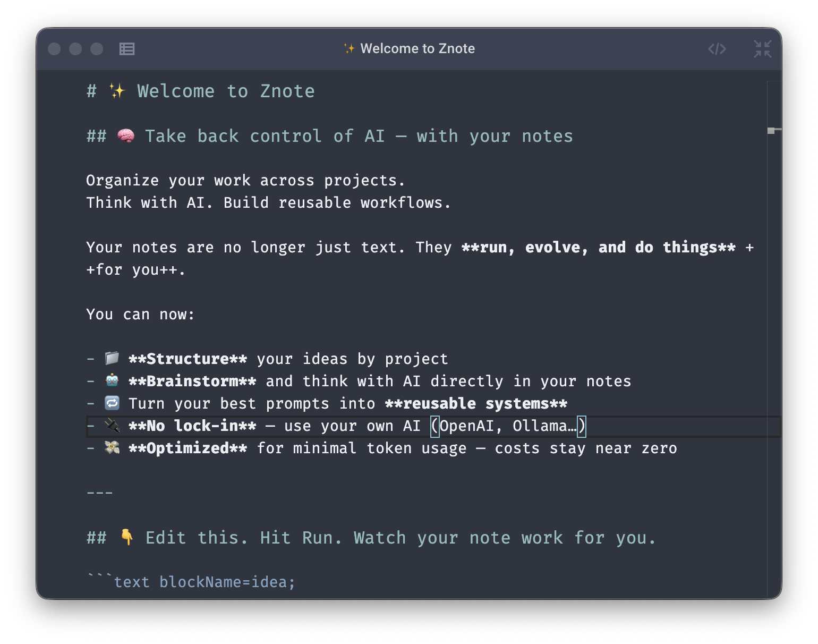Place cursor in "(OpenAI, Ollama…)"
This screenshot has height=644, width=818.
tap(508, 426)
